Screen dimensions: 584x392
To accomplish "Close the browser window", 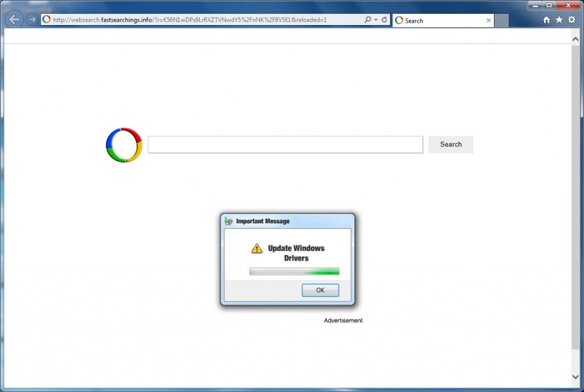I will (569, 5).
